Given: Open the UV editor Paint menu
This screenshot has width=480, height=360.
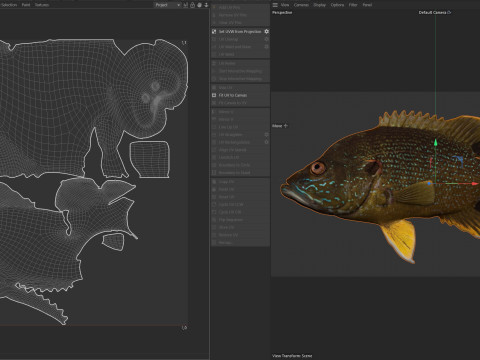Looking at the screenshot, I should tap(26, 5).
